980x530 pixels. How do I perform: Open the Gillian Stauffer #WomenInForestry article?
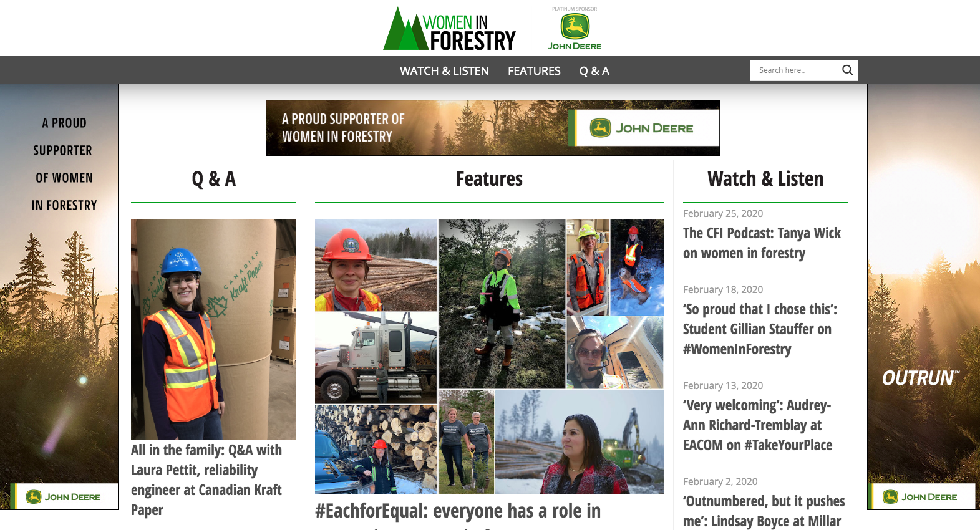point(760,329)
